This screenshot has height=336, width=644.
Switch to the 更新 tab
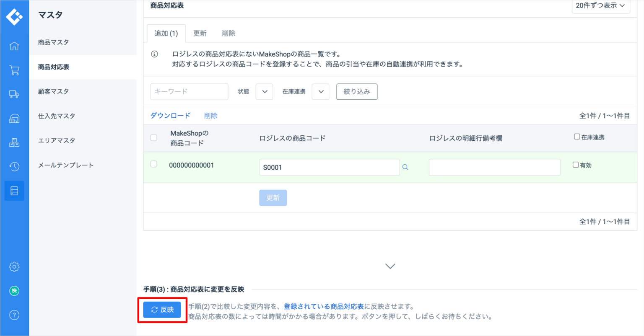200,34
